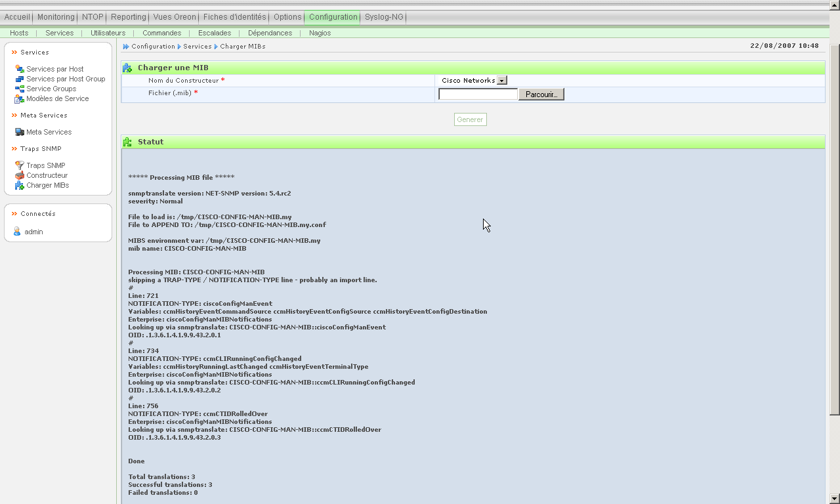Click the admin user icon
Viewport: 840px width, 504px height.
tap(18, 232)
